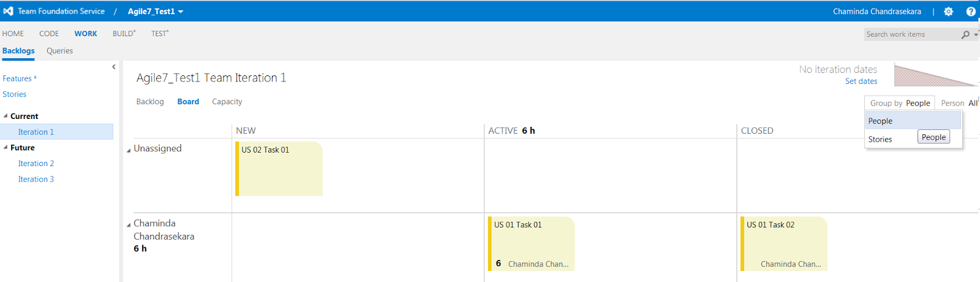Open the settings gear menu
The width and height of the screenshot is (980, 282).
948,12
